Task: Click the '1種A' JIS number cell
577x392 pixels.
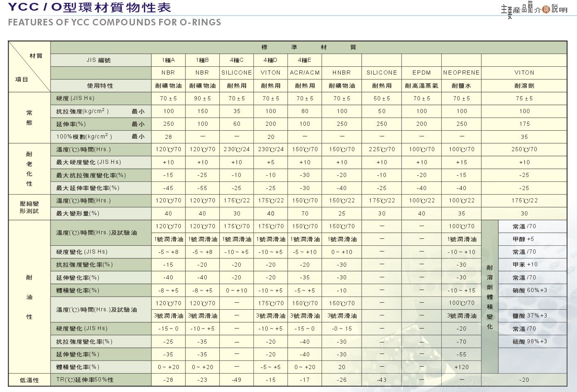Action: [168, 60]
